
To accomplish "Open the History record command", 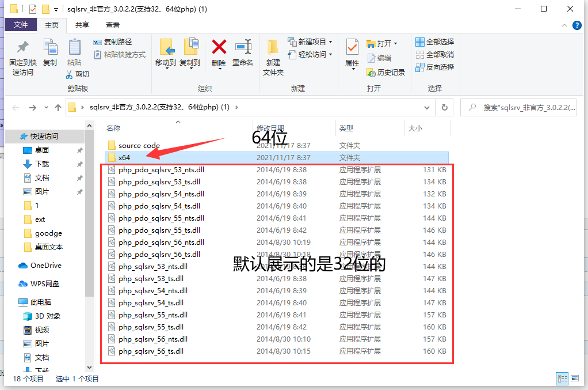I will [386, 73].
